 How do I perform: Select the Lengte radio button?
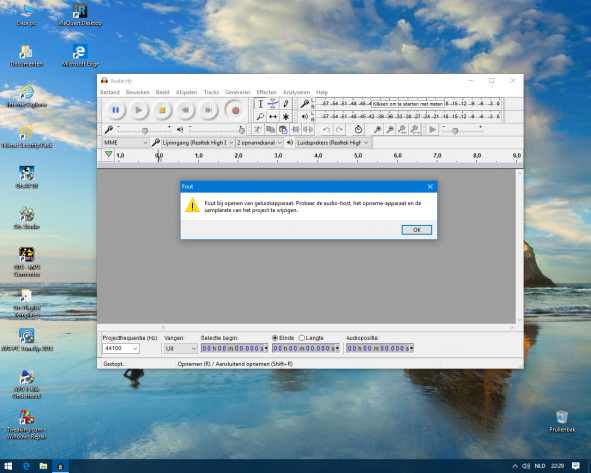(x=302, y=338)
